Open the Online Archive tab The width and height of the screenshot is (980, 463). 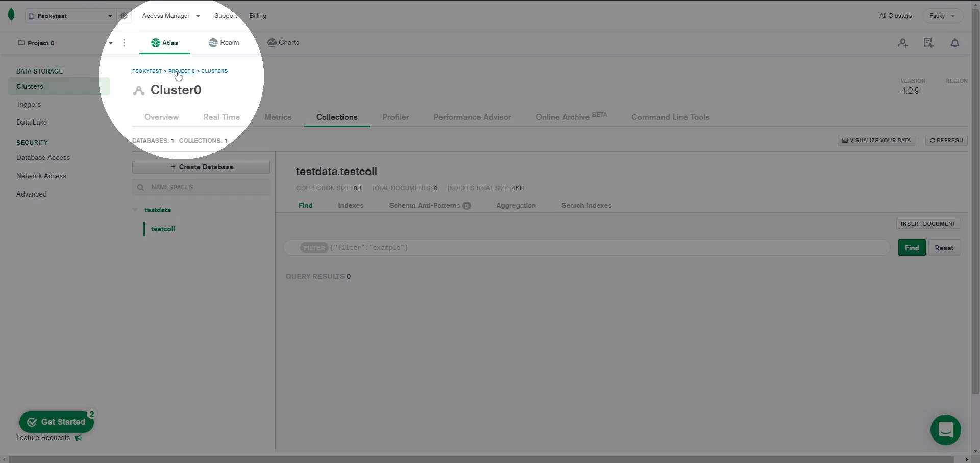pos(571,117)
